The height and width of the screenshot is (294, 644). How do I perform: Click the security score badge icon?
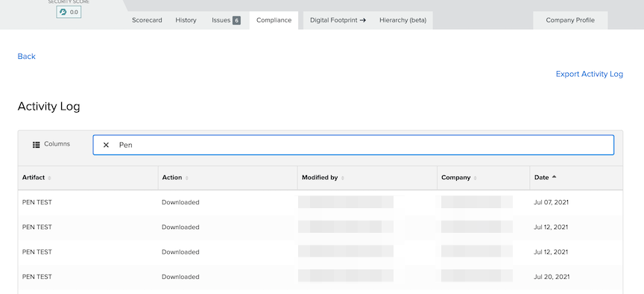[63, 12]
